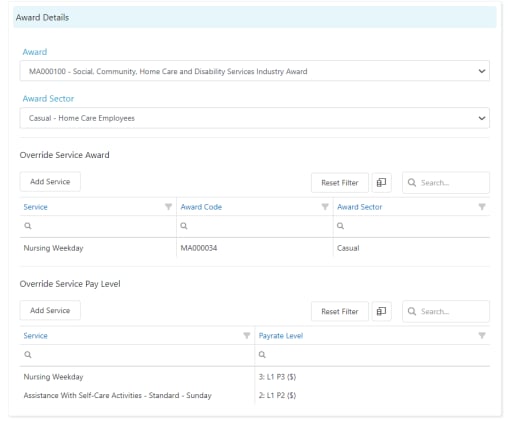
Task: Click Add Service under Override Service Pay Level
Action: coord(50,310)
